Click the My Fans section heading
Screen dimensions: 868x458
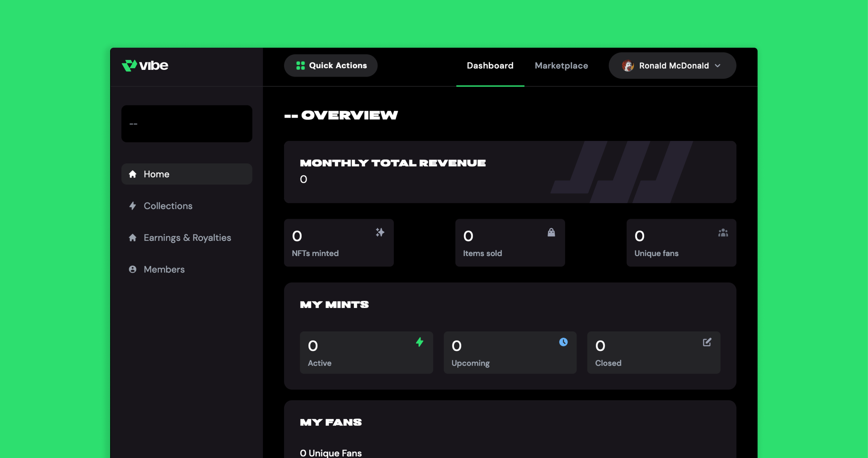(x=331, y=422)
